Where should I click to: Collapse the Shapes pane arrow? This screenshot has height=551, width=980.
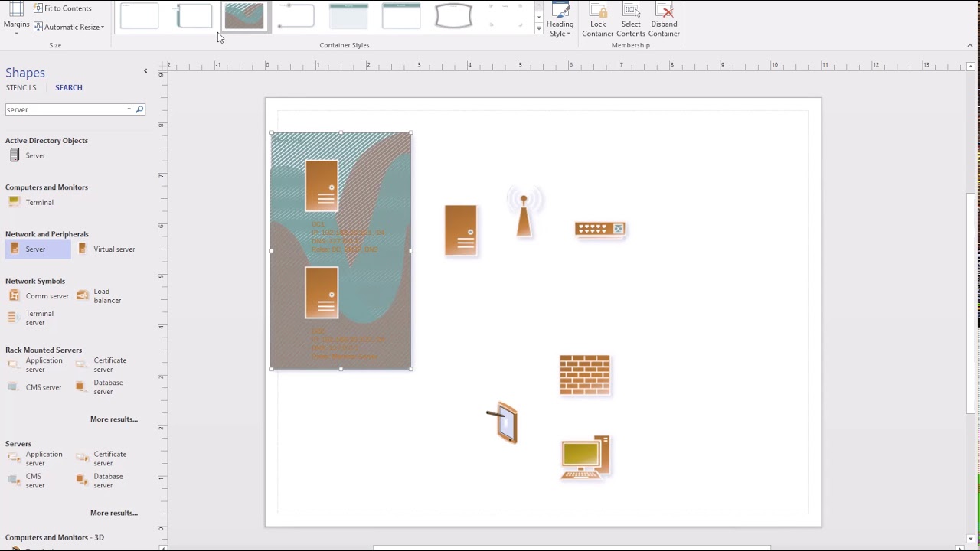tap(145, 71)
